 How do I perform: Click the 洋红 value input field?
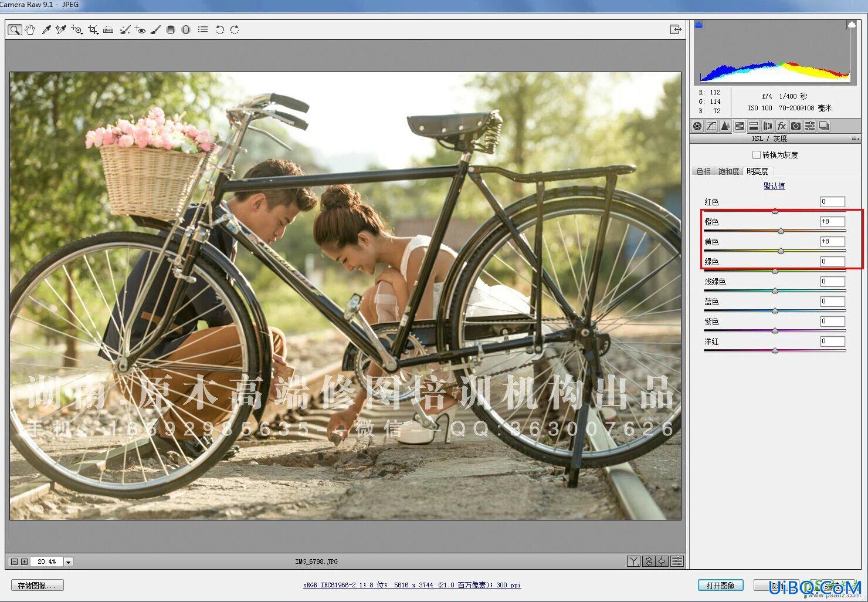832,341
